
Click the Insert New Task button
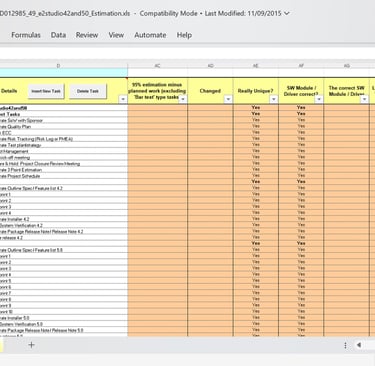click(x=46, y=91)
